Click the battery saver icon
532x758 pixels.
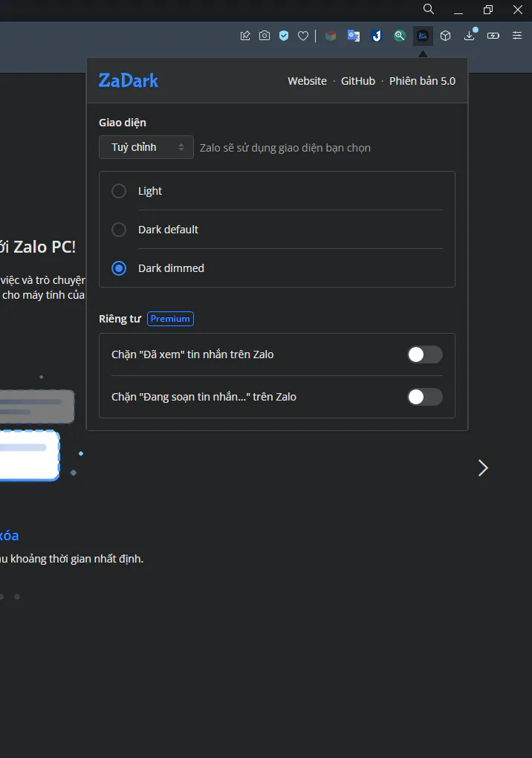493,36
